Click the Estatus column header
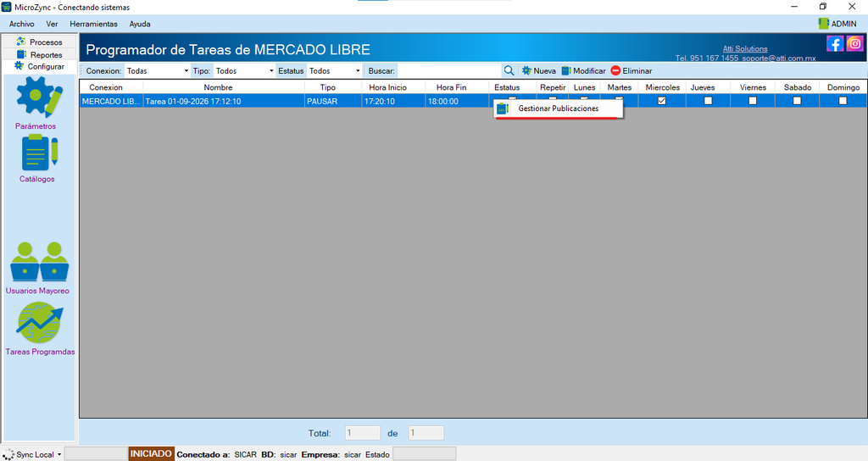This screenshot has width=868, height=461. (x=513, y=87)
